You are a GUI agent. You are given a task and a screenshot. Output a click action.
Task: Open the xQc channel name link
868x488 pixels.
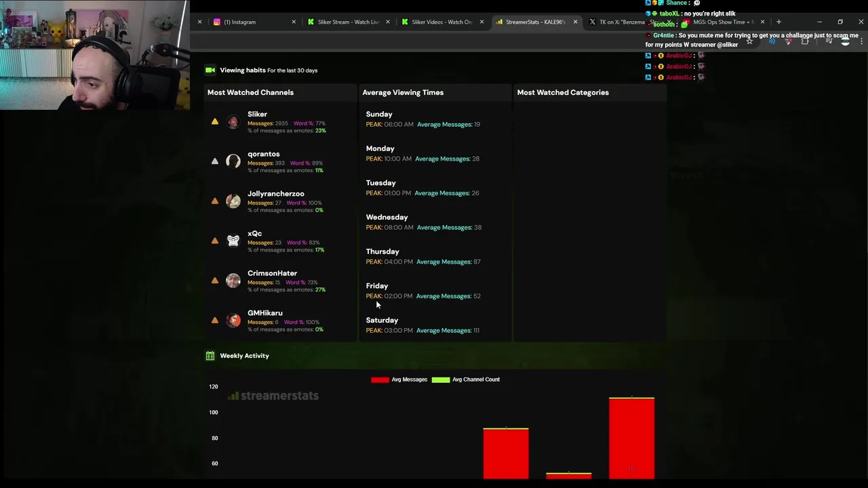254,233
